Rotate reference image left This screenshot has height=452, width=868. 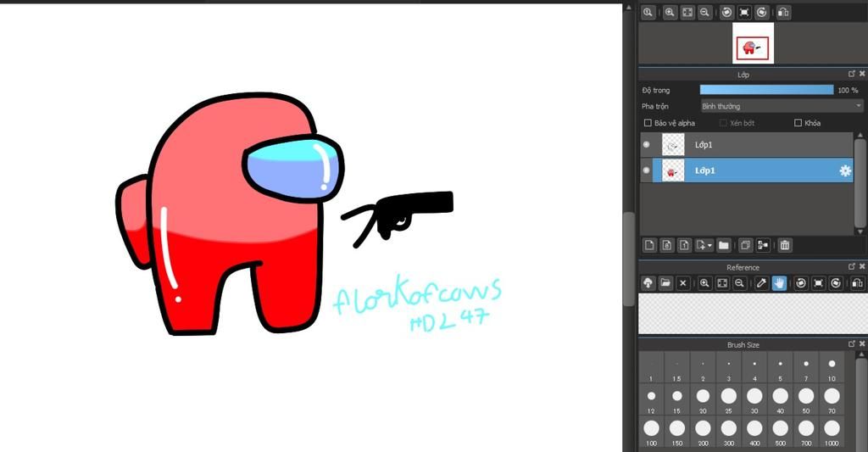coord(800,283)
